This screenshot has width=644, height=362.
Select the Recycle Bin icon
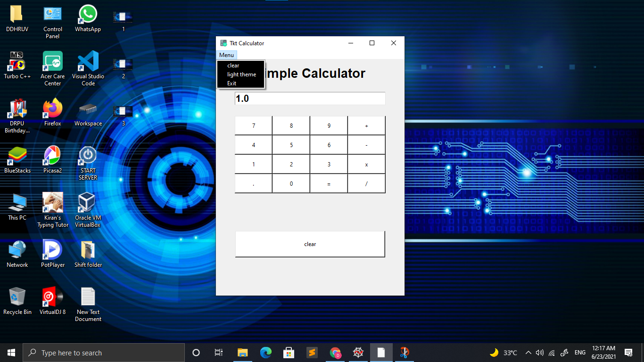click(x=17, y=302)
